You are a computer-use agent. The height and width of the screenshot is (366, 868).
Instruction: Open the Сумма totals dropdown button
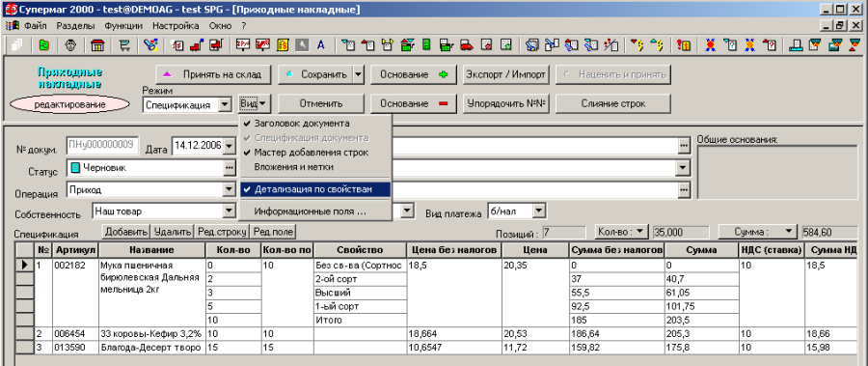click(x=757, y=231)
